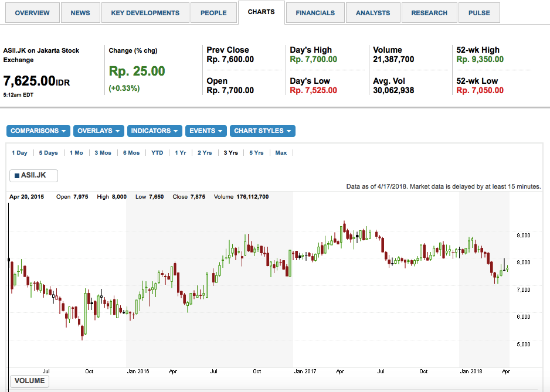
Task: Expand the Overlays dropdown menu
Action: pyautogui.click(x=99, y=131)
